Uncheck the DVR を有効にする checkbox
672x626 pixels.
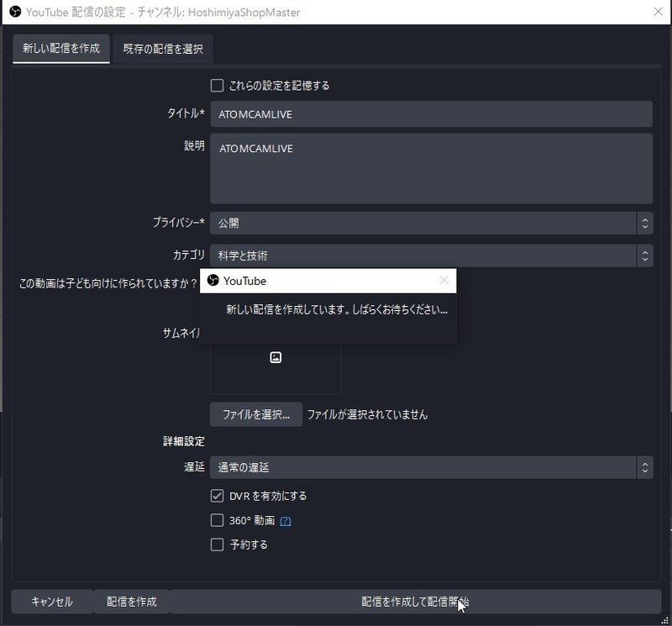[x=217, y=496]
